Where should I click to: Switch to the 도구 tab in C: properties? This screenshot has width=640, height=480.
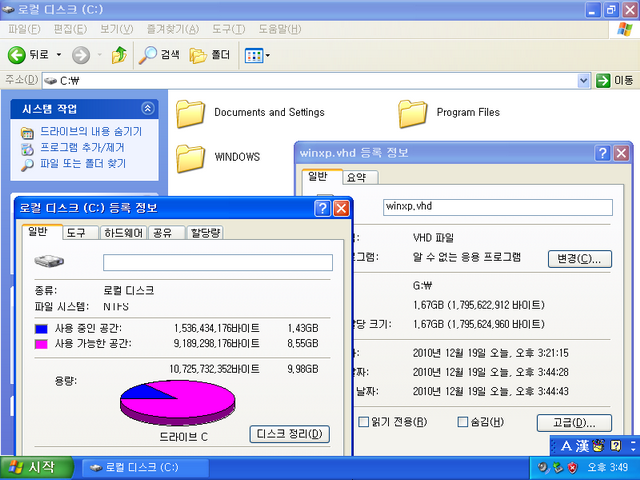(x=81, y=233)
